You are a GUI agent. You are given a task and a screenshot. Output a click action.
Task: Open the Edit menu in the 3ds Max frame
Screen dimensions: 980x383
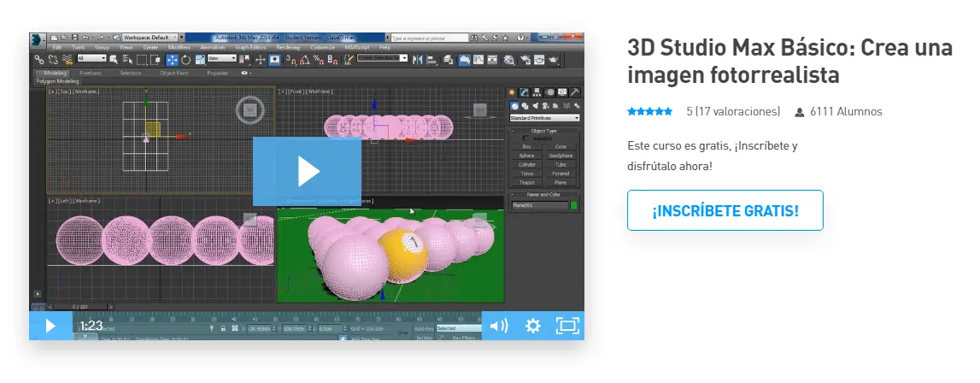click(x=57, y=48)
